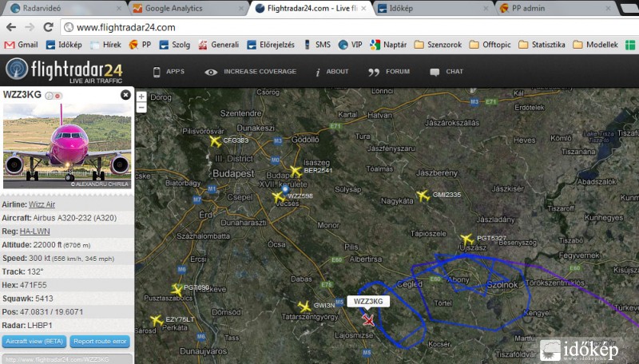This screenshot has height=364, width=639.
Task: Expand the Statisztika bookmark folder
Action: (542, 45)
